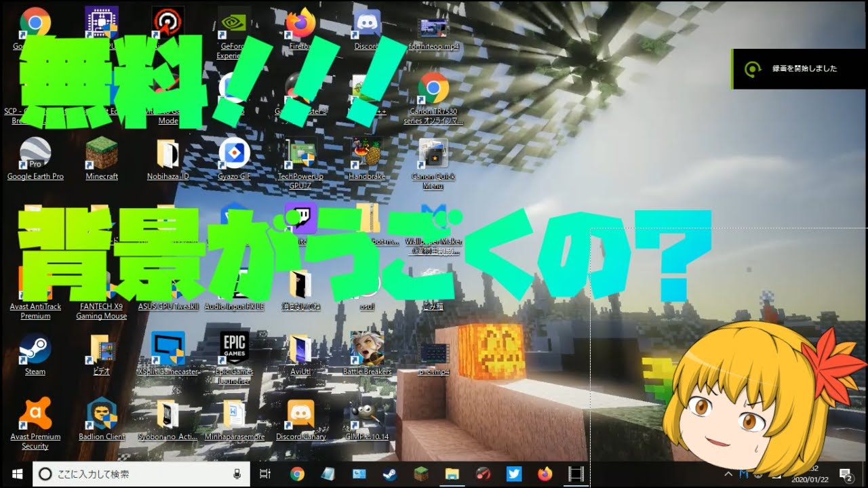Open the Twitch desktop shortcut
Screen dimensions: 868x488
(300, 218)
